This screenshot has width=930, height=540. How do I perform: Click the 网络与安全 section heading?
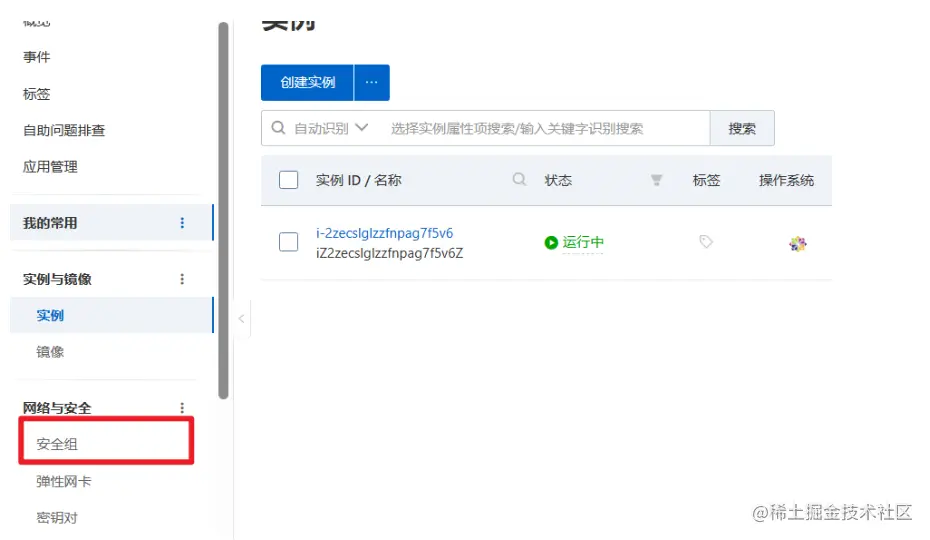click(x=58, y=408)
